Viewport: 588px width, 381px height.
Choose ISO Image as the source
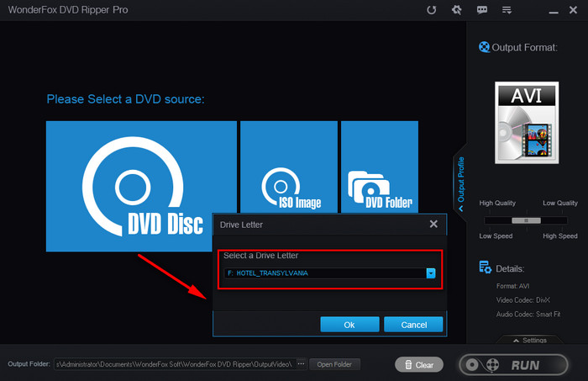click(289, 167)
